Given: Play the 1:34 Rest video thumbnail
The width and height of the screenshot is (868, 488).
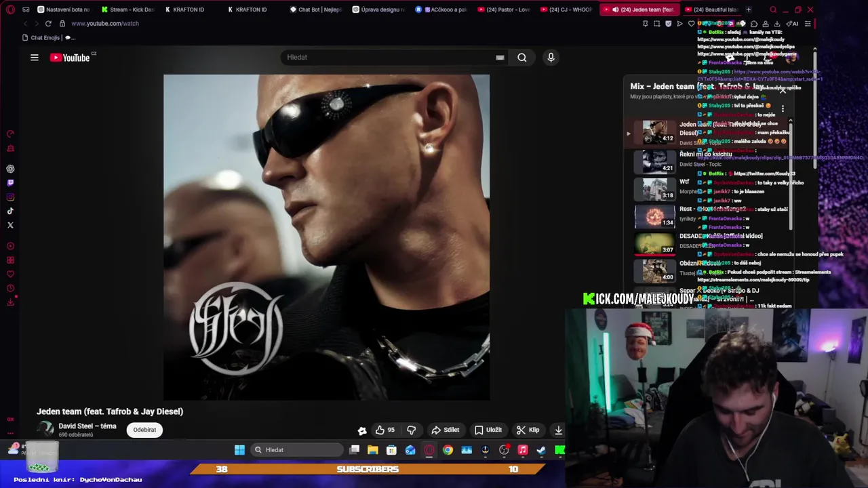Looking at the screenshot, I should 654,216.
